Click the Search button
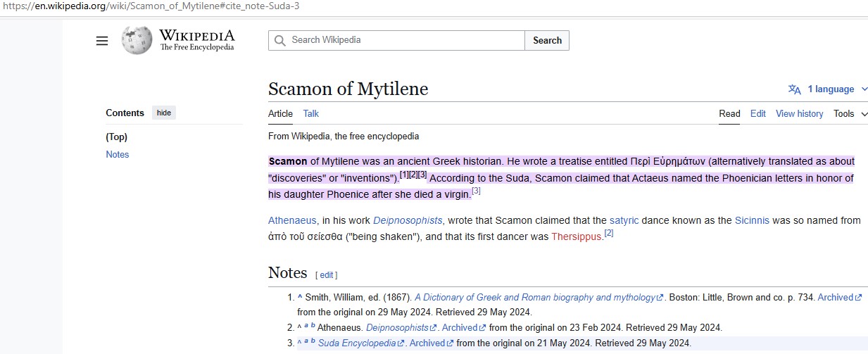 [x=547, y=41]
